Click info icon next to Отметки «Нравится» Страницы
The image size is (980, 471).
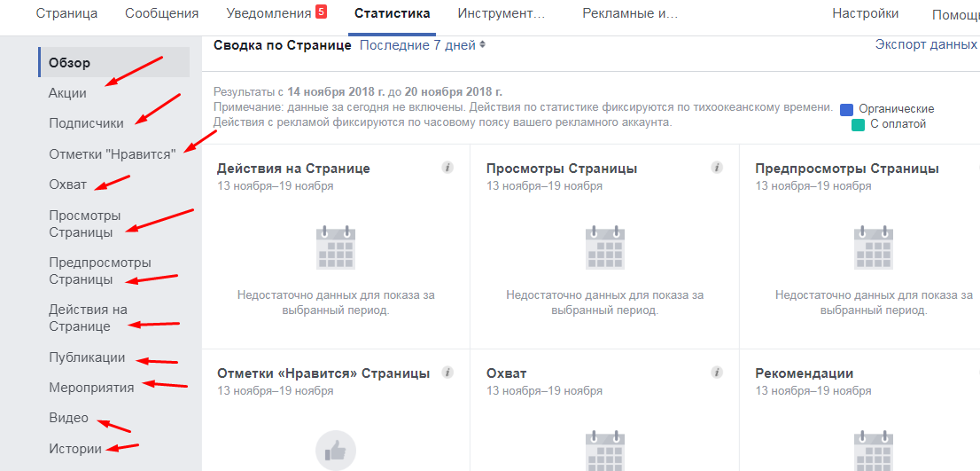[447, 373]
